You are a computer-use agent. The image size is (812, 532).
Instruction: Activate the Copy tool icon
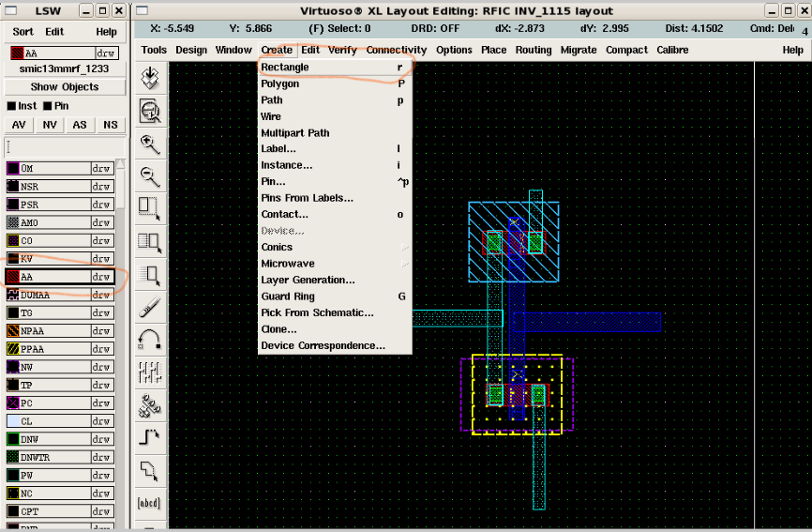pos(150,241)
